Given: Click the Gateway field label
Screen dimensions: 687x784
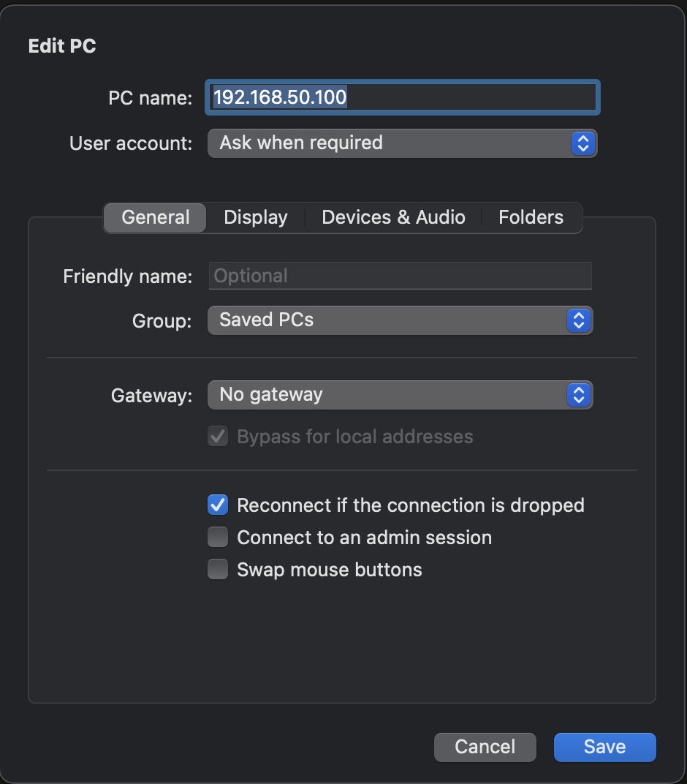Looking at the screenshot, I should tap(151, 396).
